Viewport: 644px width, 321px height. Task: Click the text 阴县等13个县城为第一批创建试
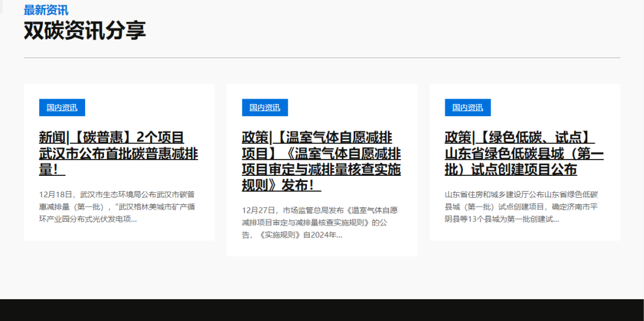501,219
